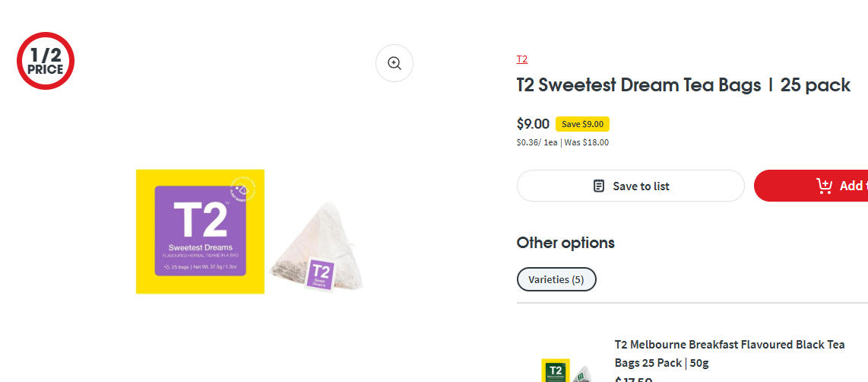Click the cart plus icon on red button
868x382 pixels.
click(824, 186)
